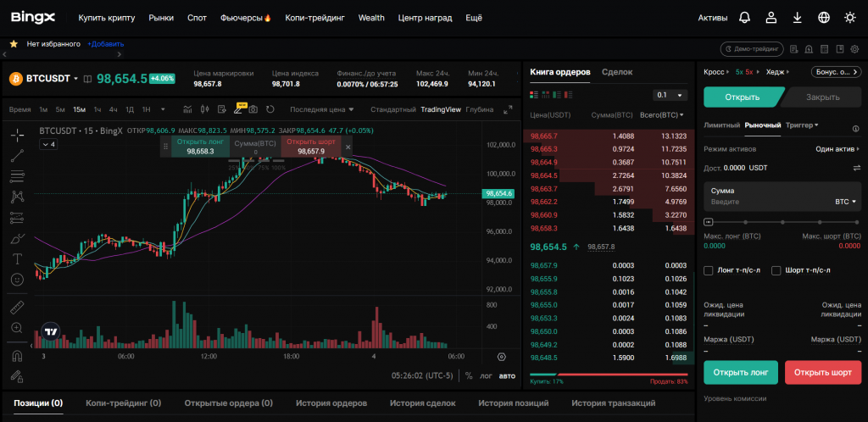This screenshot has height=422, width=868.
Task: Open chart settings gear below price axis
Action: [502, 357]
